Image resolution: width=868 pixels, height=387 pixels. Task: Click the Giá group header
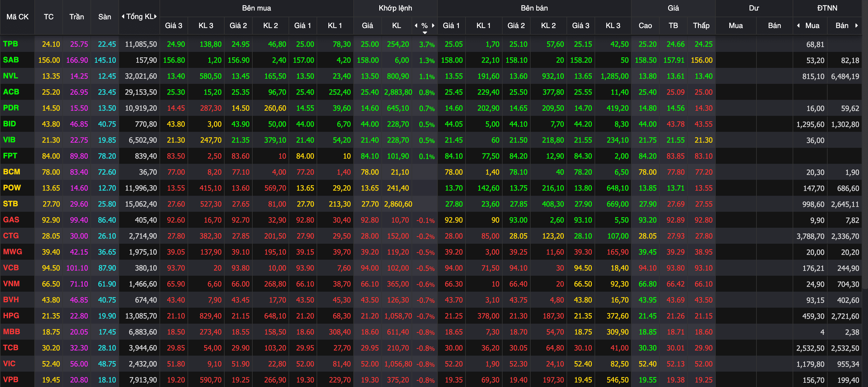click(673, 8)
